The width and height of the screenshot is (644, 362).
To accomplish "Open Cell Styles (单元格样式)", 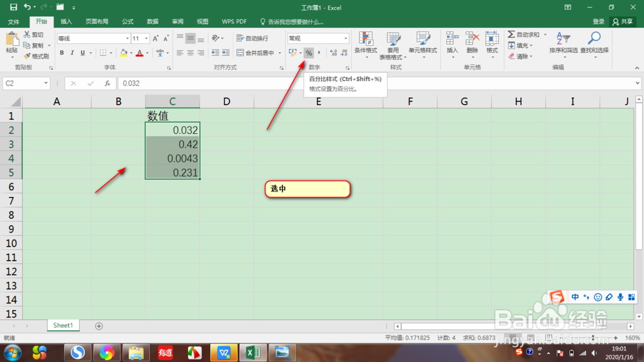I will tap(422, 44).
